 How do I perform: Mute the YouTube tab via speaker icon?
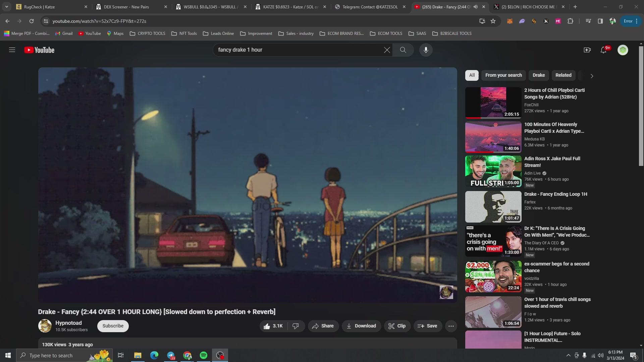pos(476,7)
